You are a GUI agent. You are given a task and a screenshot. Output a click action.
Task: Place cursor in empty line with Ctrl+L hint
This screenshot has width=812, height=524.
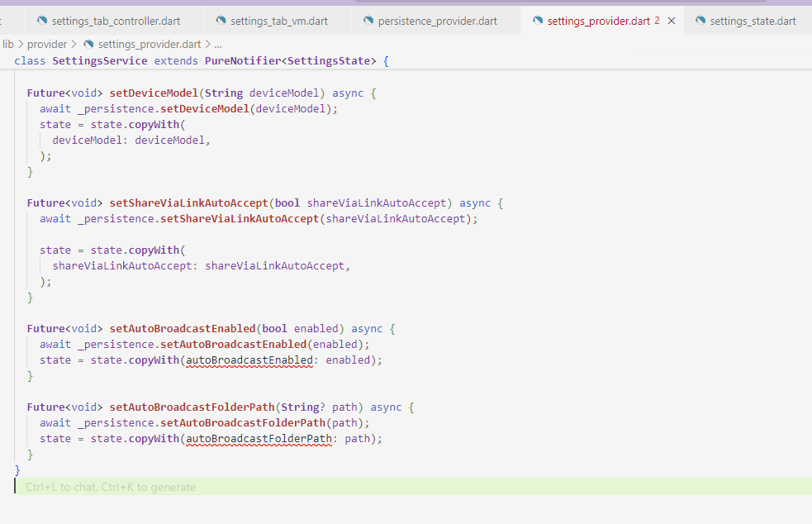coord(413,487)
